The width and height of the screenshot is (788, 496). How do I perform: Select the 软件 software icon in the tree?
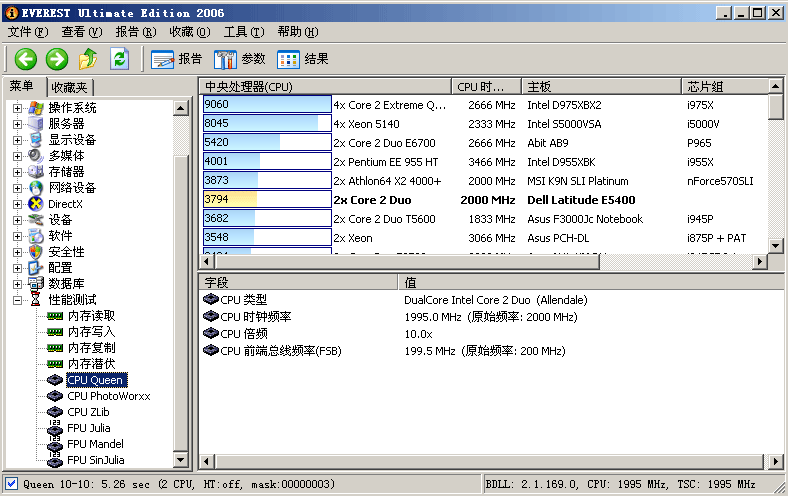point(36,236)
